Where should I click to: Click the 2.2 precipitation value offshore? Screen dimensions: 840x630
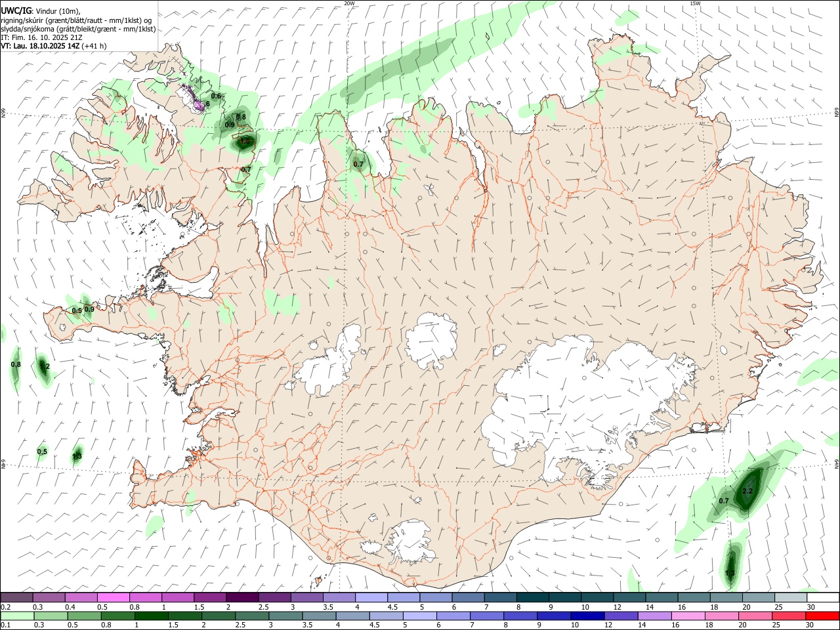click(747, 491)
